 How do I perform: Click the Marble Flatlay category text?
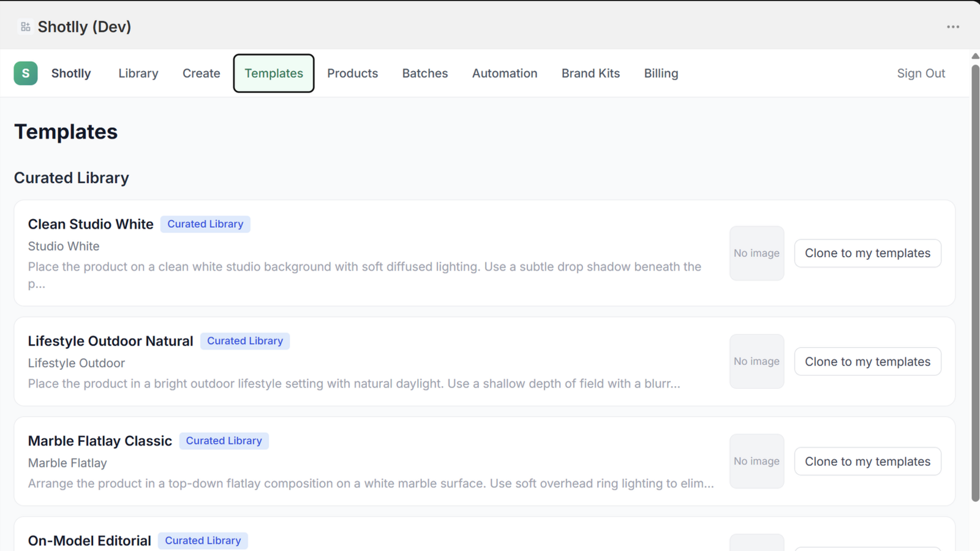click(67, 463)
